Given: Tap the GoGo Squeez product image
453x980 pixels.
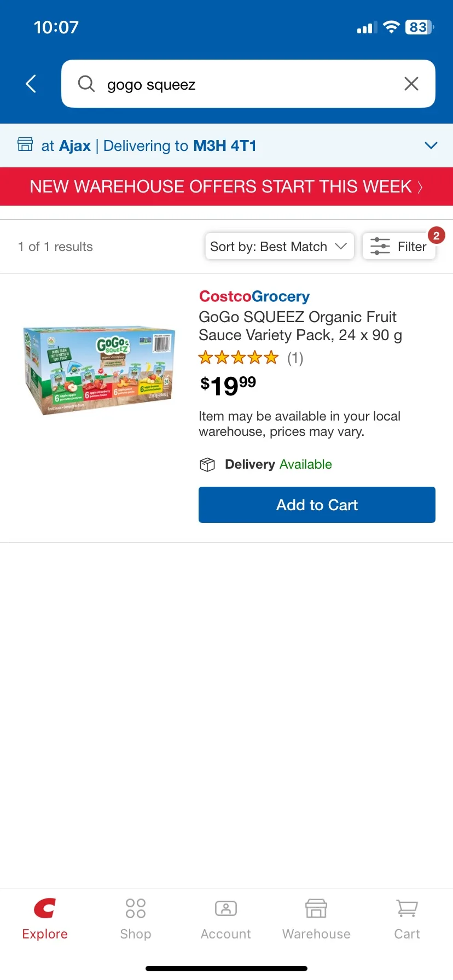Looking at the screenshot, I should click(x=99, y=371).
